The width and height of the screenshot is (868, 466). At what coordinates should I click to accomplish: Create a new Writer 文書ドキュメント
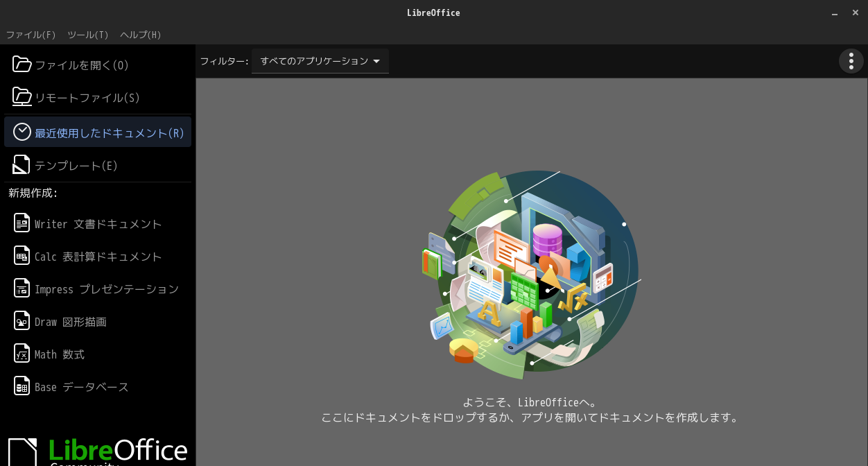click(x=98, y=223)
